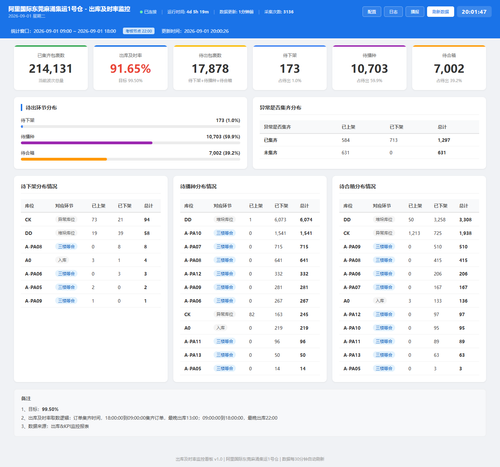Click the 1,297 total in exception table
Image resolution: width=500 pixels, height=467 pixels.
(x=444, y=140)
